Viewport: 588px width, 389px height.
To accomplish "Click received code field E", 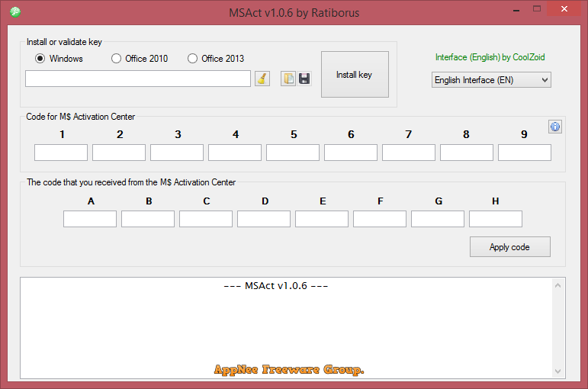I will click(322, 219).
